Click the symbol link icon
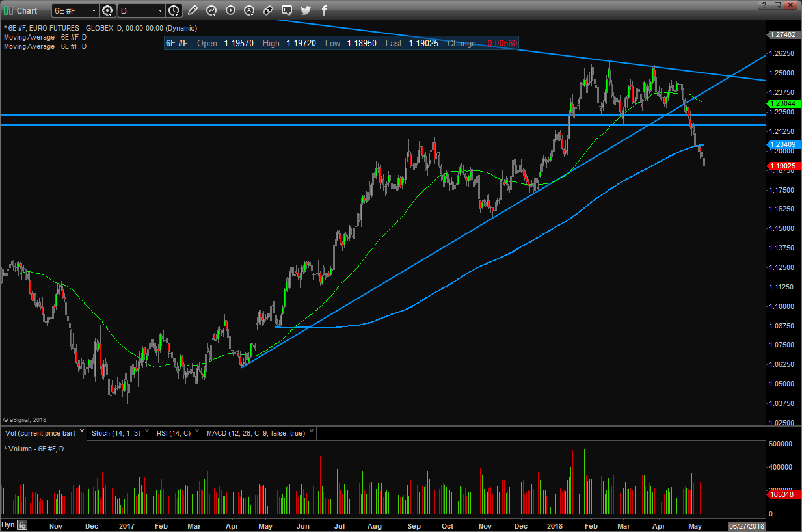 coord(268,10)
